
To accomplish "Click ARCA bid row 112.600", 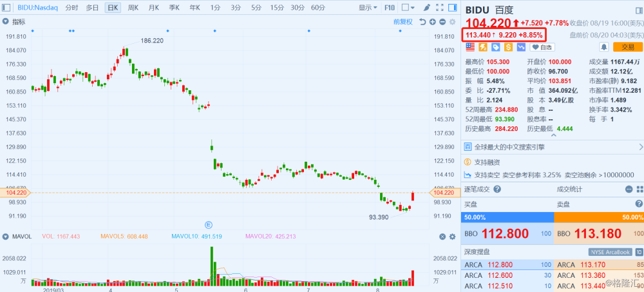I will [507, 275].
